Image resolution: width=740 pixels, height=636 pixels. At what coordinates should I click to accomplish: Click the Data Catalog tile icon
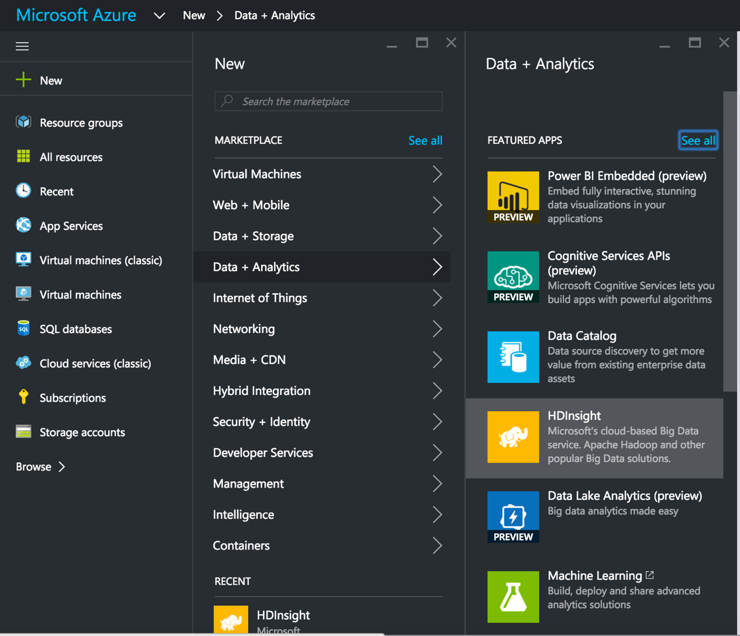coord(513,357)
